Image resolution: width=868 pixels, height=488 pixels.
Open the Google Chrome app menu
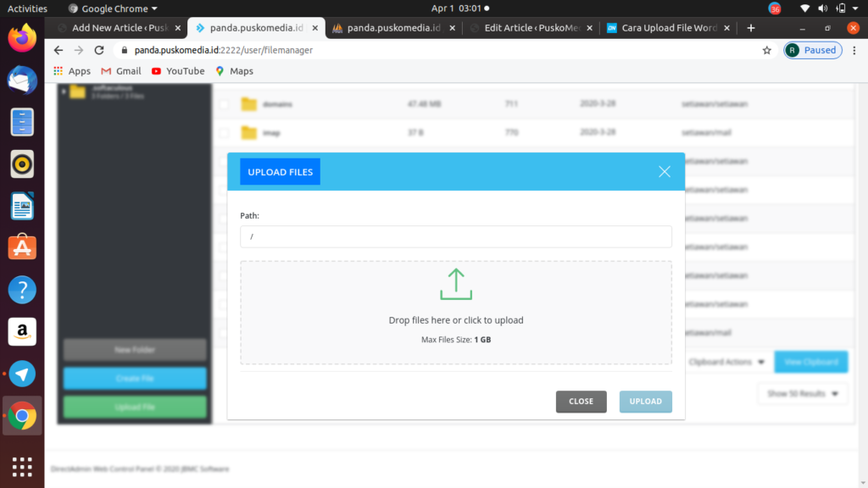[113, 8]
